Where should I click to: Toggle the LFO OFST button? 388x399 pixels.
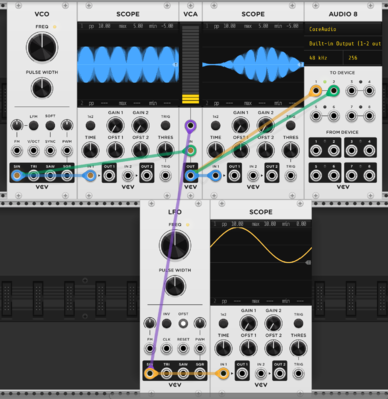[183, 323]
